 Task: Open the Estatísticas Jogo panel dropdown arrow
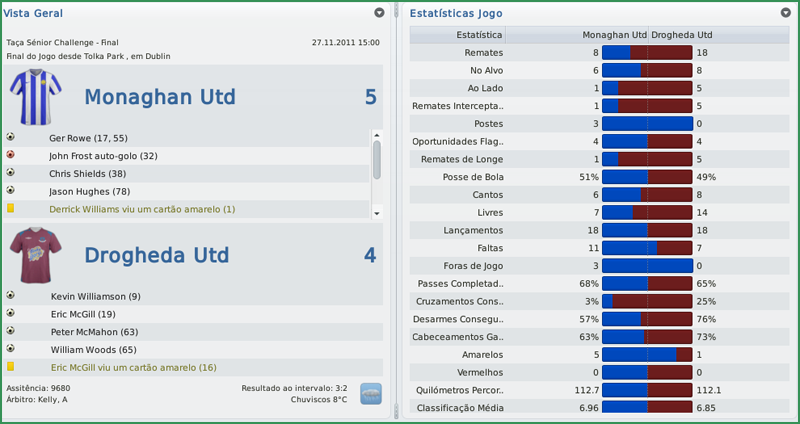pyautogui.click(x=785, y=13)
